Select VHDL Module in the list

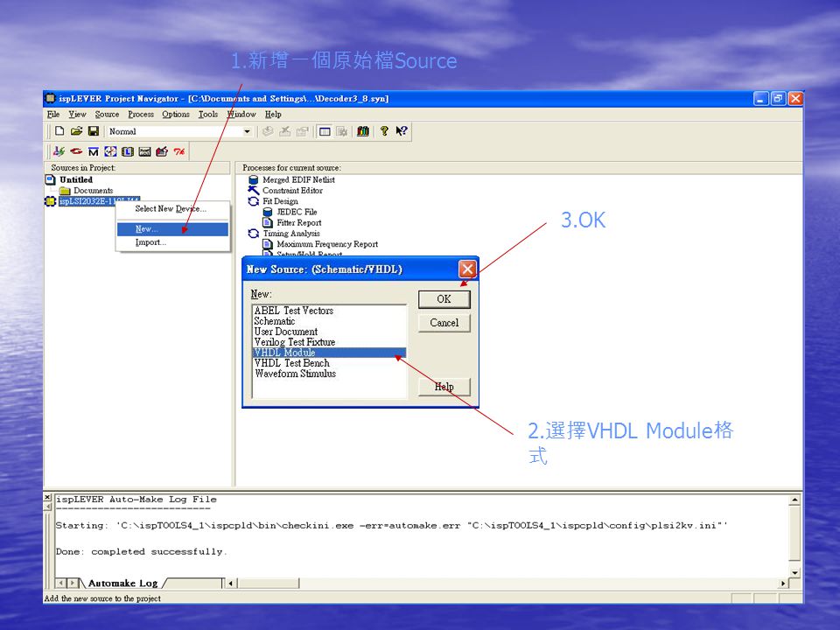[329, 353]
